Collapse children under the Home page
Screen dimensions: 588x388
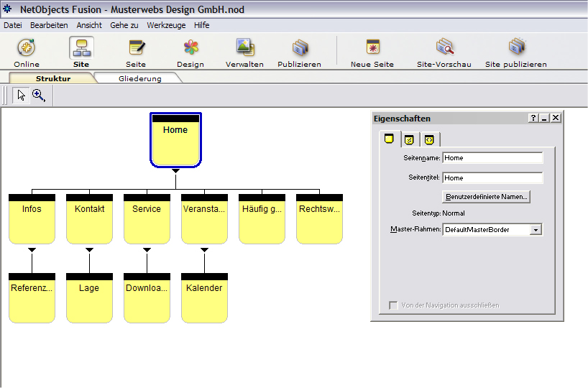tap(175, 170)
